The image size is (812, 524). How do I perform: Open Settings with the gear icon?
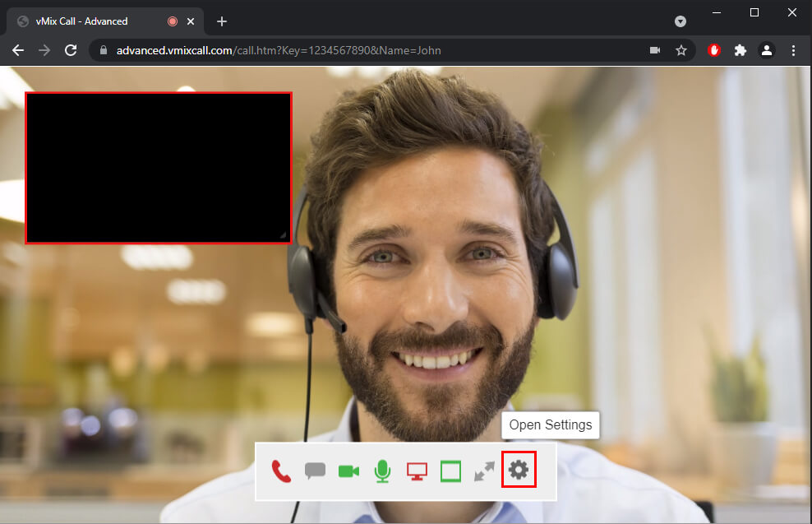(519, 471)
